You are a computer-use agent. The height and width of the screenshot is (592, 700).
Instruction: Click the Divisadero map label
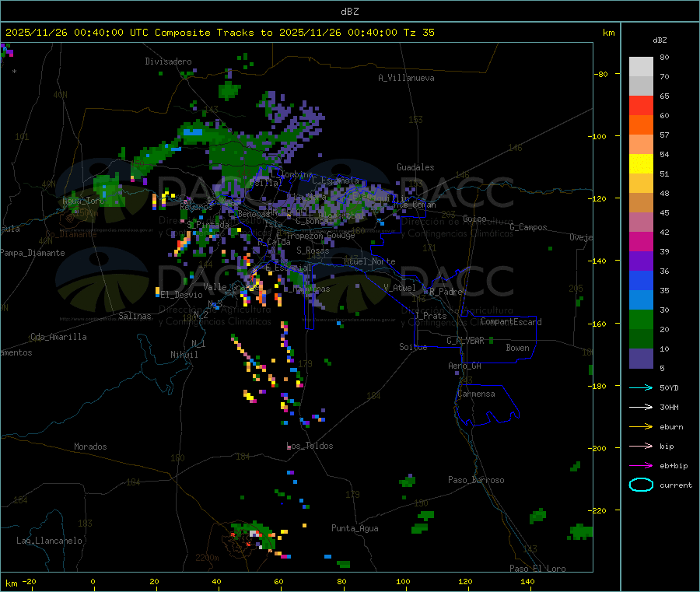point(168,61)
